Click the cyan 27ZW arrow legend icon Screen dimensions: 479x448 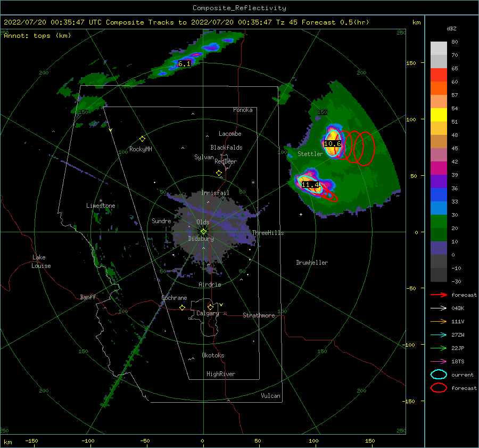pyautogui.click(x=439, y=335)
